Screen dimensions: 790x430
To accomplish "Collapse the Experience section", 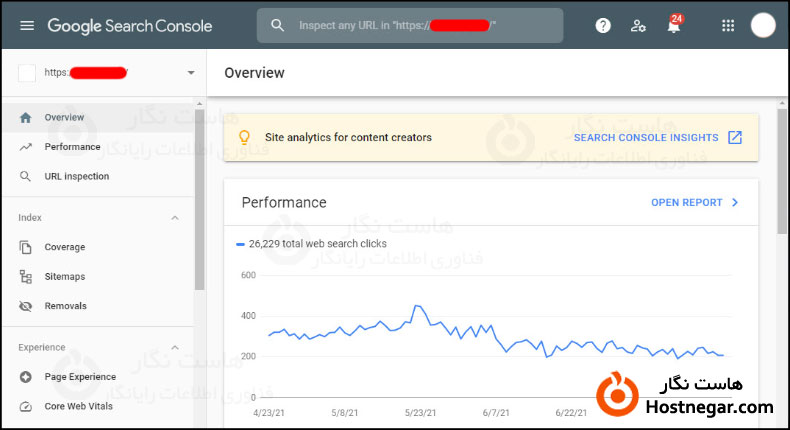I will pos(175,347).
